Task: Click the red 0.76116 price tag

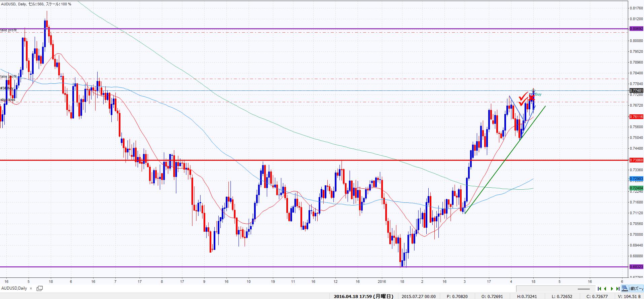Action: coord(636,117)
